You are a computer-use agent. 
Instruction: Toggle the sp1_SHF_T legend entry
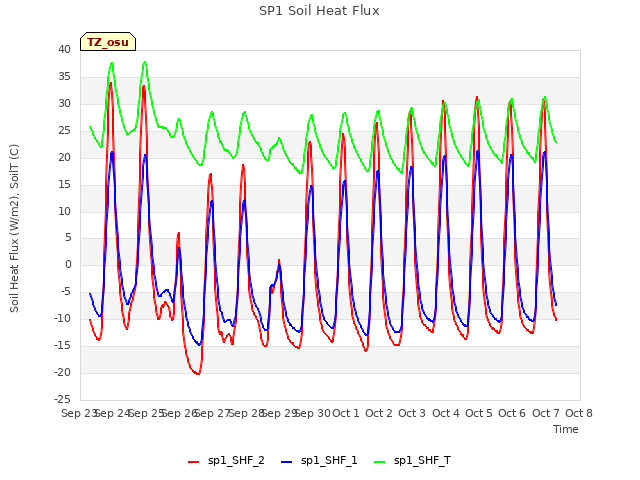412,460
